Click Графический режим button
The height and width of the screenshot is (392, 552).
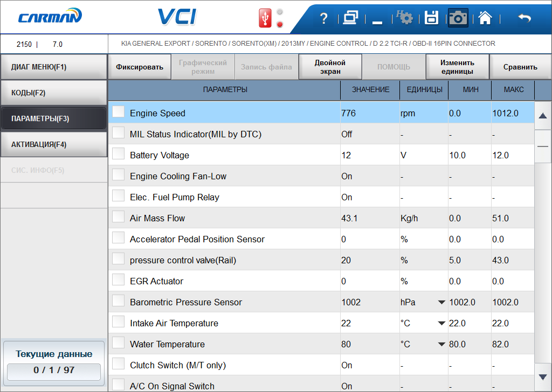click(203, 67)
